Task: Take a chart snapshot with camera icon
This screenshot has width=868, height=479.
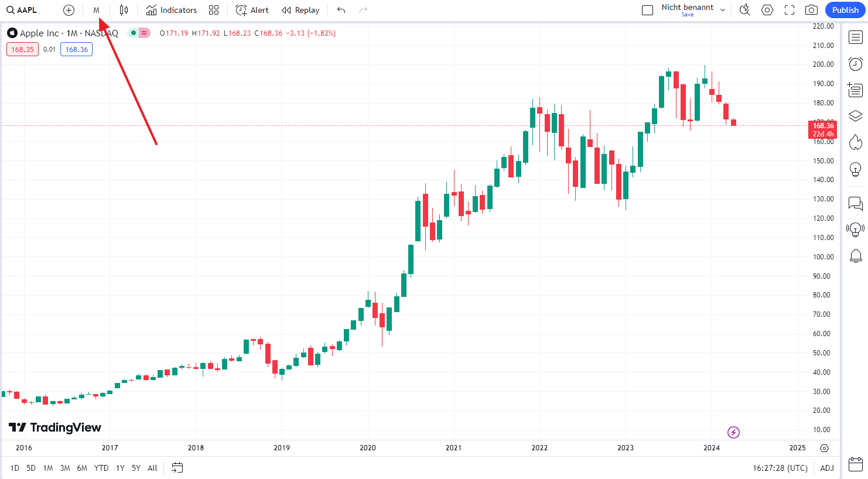Action: click(x=811, y=10)
